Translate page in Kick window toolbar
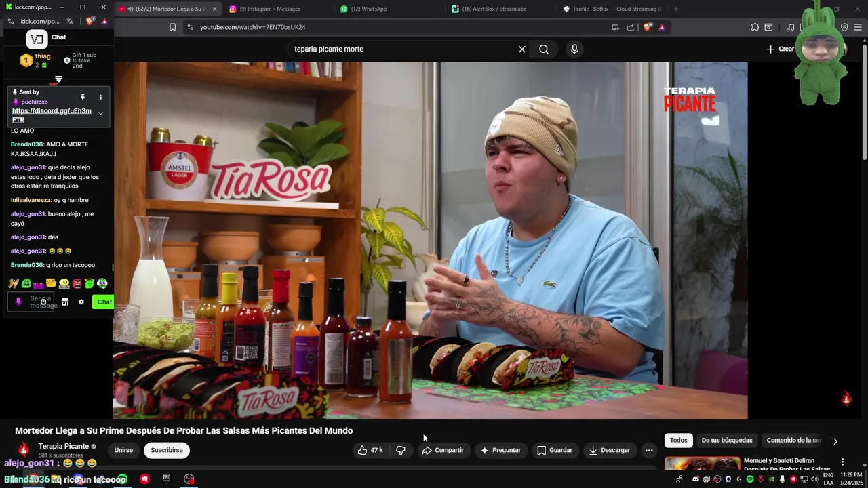 point(70,21)
